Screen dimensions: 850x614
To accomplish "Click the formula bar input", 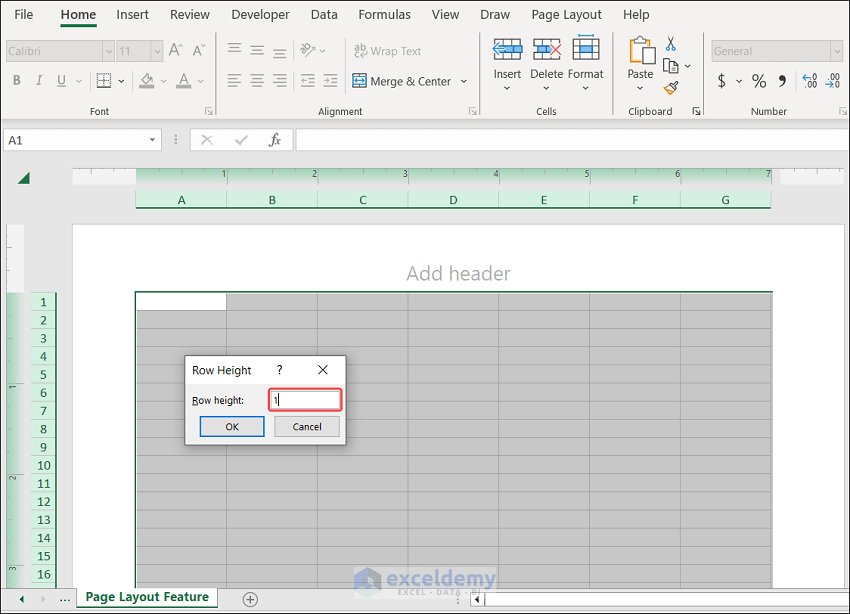I will 572,140.
